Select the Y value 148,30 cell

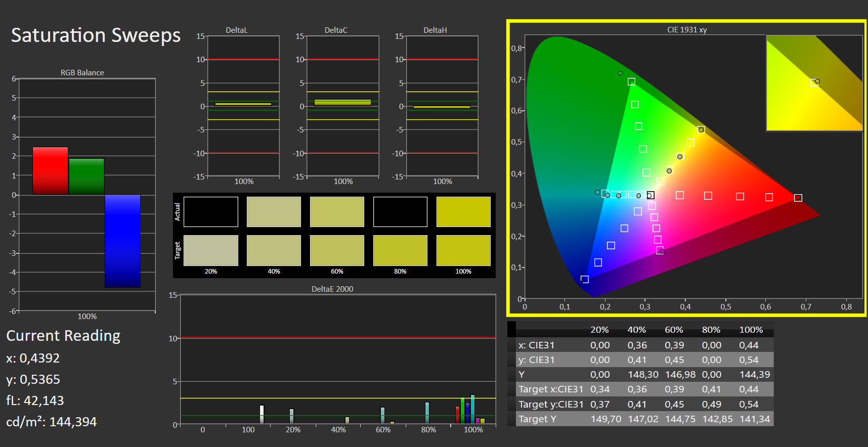pyautogui.click(x=643, y=375)
